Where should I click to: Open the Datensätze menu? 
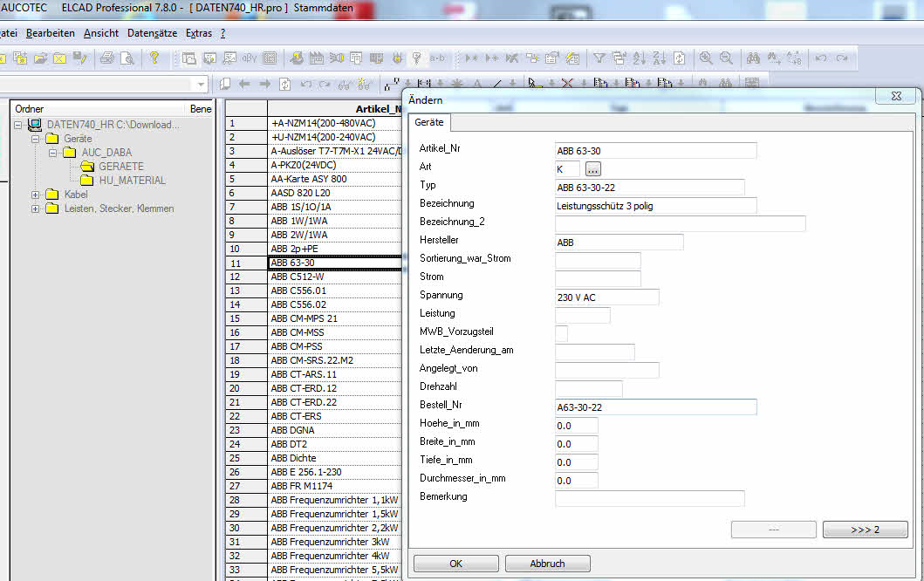[x=152, y=33]
